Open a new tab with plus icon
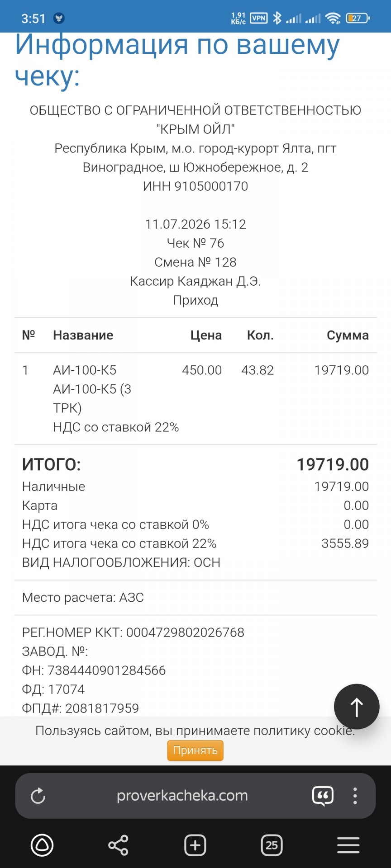 (x=195, y=845)
